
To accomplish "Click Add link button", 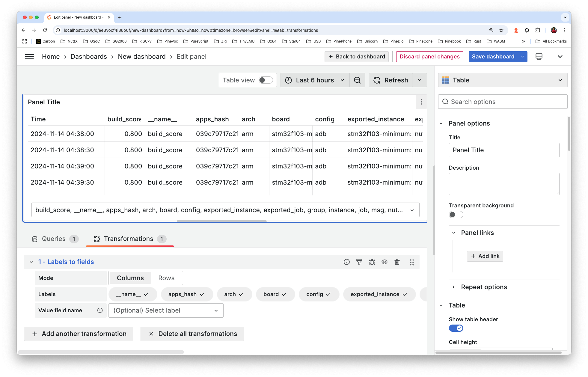I will (x=485, y=256).
